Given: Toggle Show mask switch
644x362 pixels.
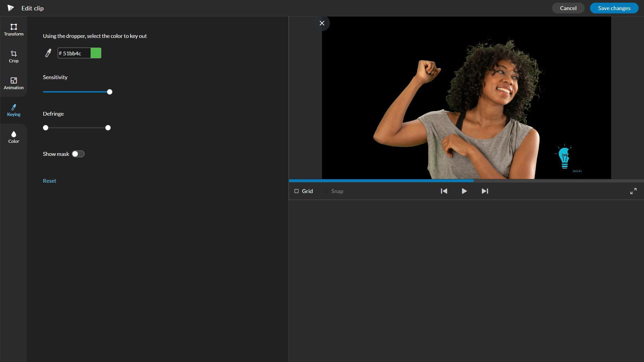Looking at the screenshot, I should pos(78,154).
